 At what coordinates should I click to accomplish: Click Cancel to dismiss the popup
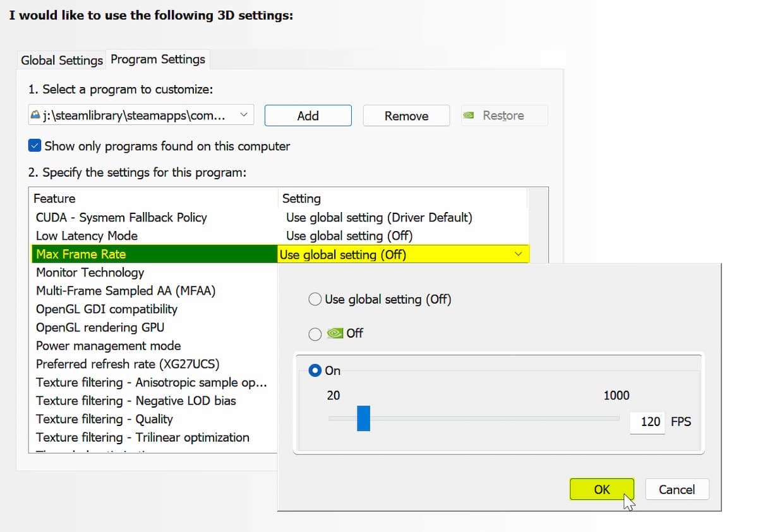pyautogui.click(x=677, y=489)
